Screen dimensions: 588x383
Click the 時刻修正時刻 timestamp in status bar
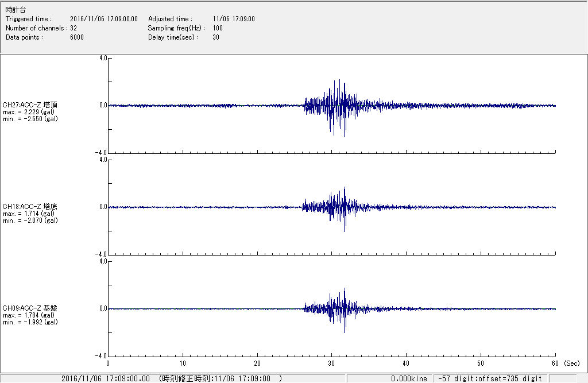click(220, 378)
